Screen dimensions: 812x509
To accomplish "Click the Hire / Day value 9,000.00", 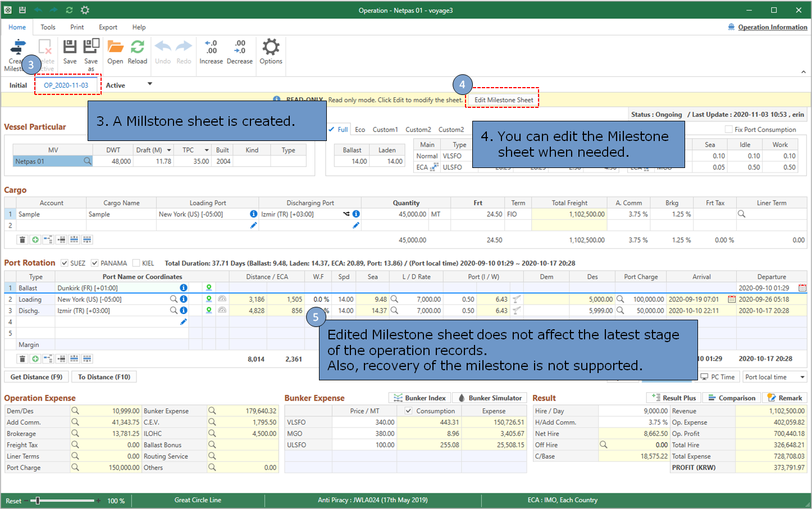I will (633, 411).
